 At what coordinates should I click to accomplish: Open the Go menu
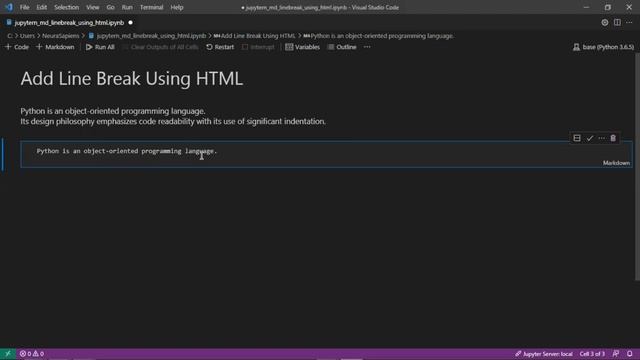click(x=111, y=7)
